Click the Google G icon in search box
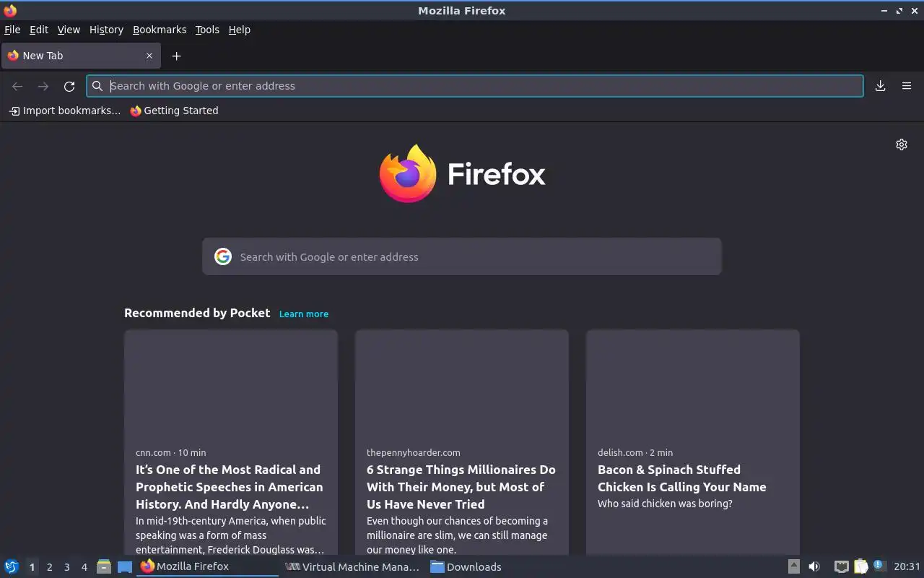This screenshot has width=924, height=578. coord(223,256)
